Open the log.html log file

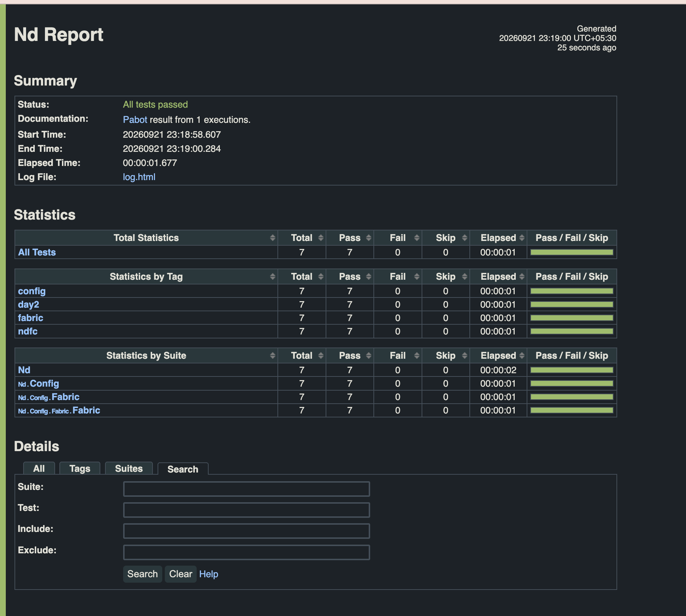(x=139, y=177)
